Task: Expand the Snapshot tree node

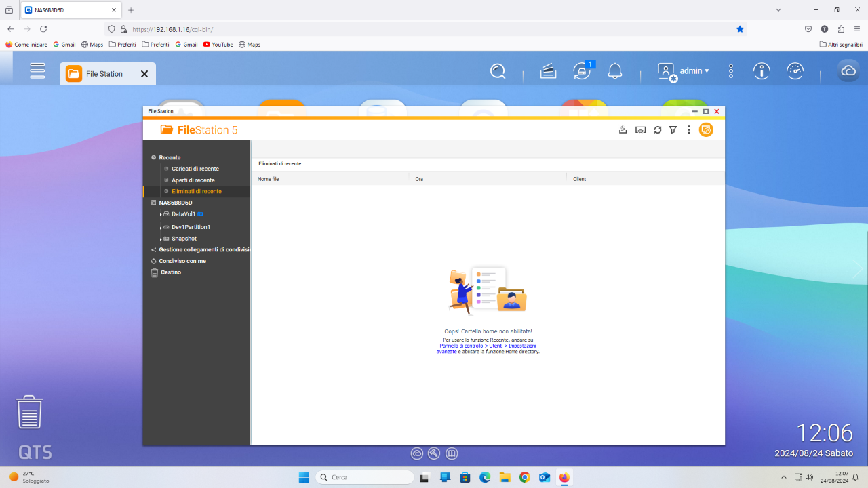Action: [161, 239]
